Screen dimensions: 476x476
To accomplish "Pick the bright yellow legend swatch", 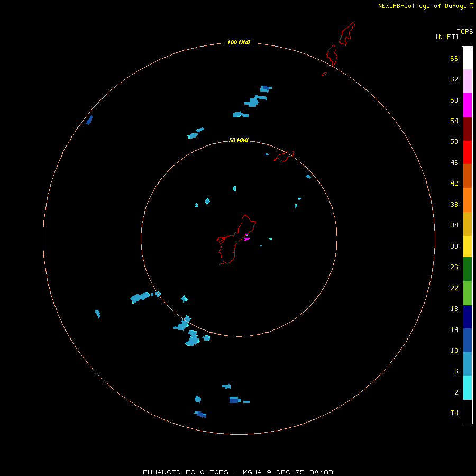I will pos(467,246).
